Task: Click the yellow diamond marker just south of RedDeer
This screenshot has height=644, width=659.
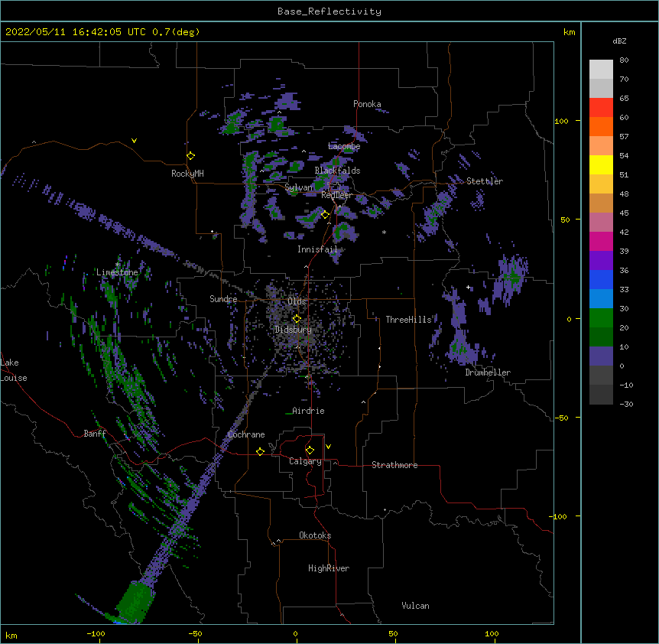Action: tap(325, 215)
